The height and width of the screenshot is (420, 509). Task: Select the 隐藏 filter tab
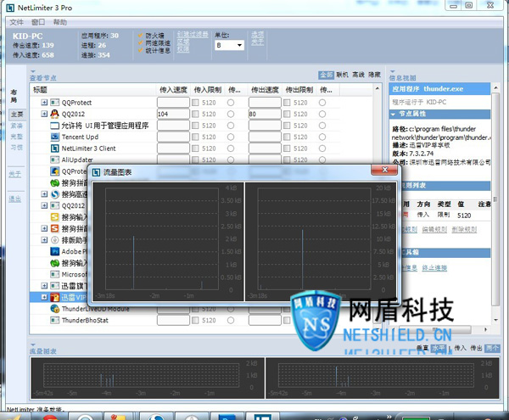(374, 75)
